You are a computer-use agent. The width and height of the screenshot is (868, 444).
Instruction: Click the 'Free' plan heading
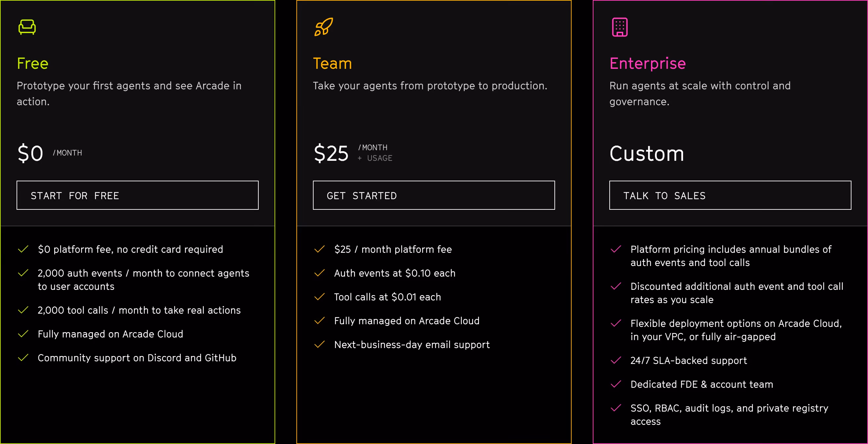click(33, 64)
